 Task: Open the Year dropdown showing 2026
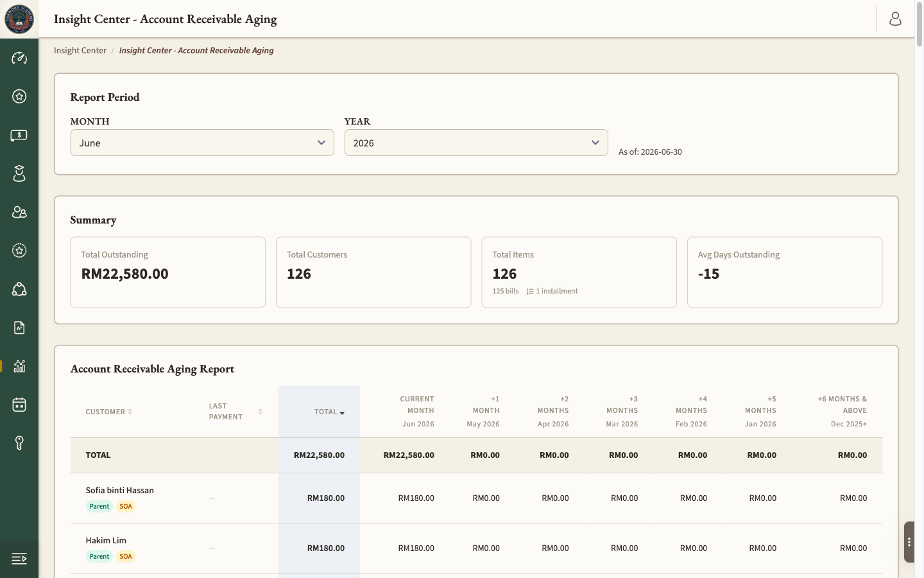476,143
